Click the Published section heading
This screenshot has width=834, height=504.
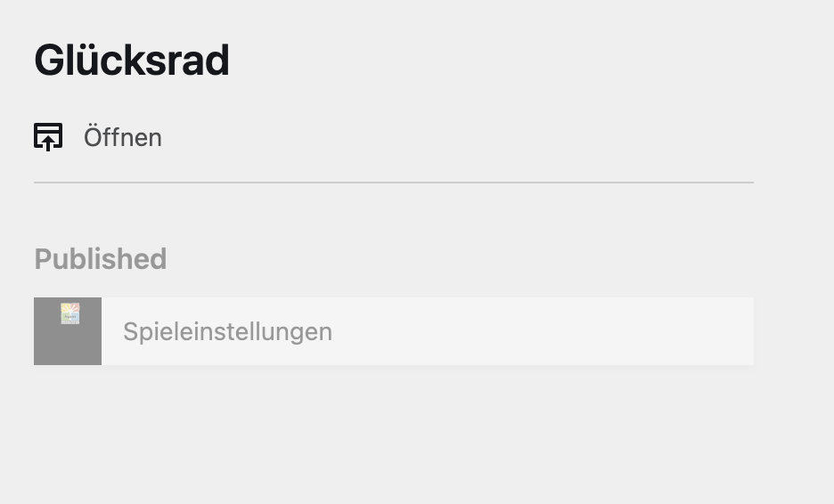tap(101, 259)
